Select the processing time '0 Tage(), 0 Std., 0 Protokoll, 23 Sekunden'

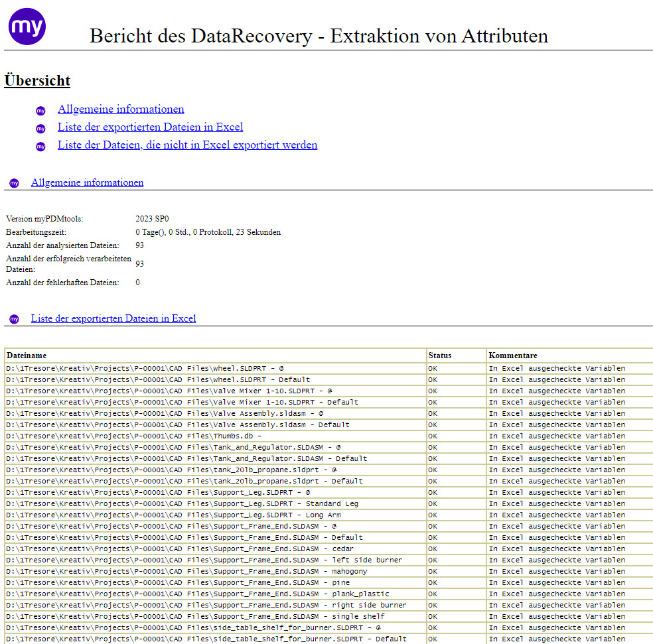pos(208,232)
